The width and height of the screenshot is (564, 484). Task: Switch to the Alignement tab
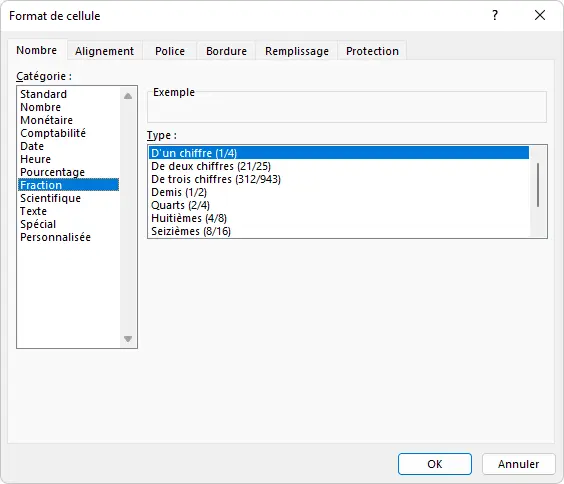[x=104, y=51]
